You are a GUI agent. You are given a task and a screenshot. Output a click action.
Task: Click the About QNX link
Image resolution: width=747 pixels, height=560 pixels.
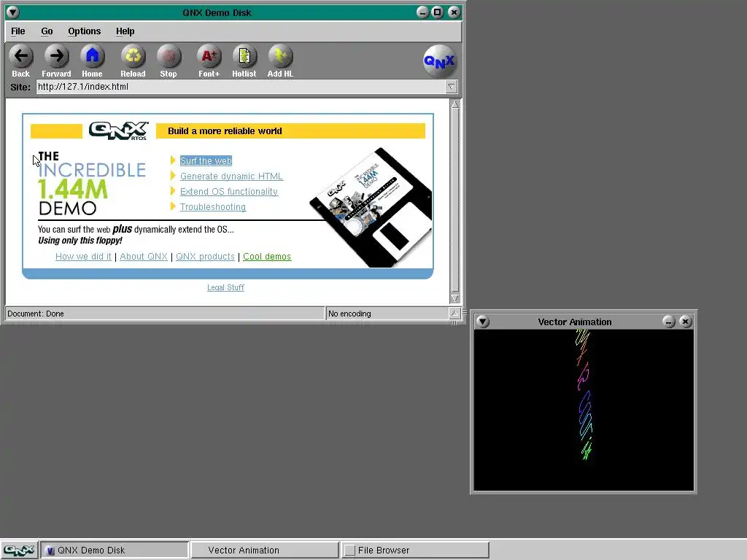[x=144, y=256]
